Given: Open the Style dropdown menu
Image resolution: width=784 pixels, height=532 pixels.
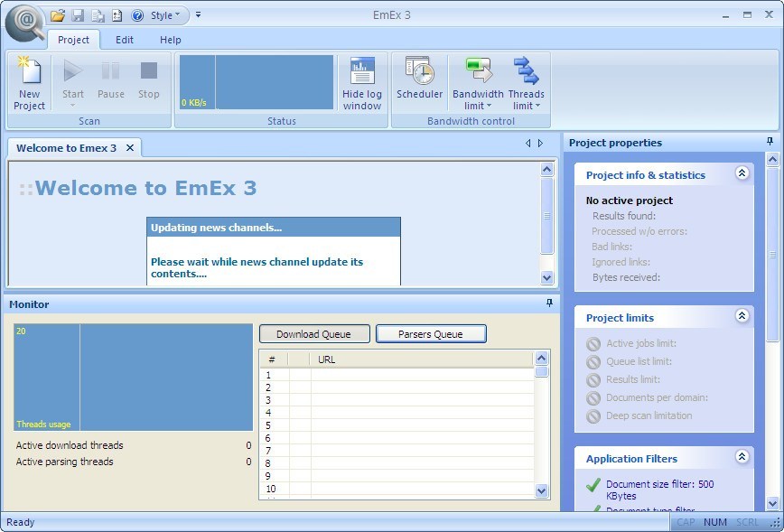Looking at the screenshot, I should (165, 15).
